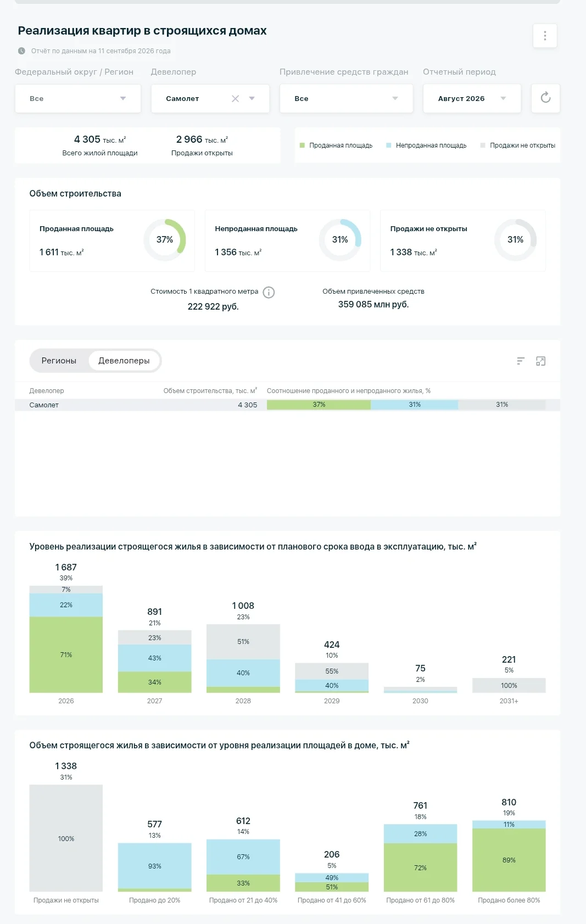Screen dimensions: 586x924
Task: Open the three-dot options menu
Action: click(545, 36)
